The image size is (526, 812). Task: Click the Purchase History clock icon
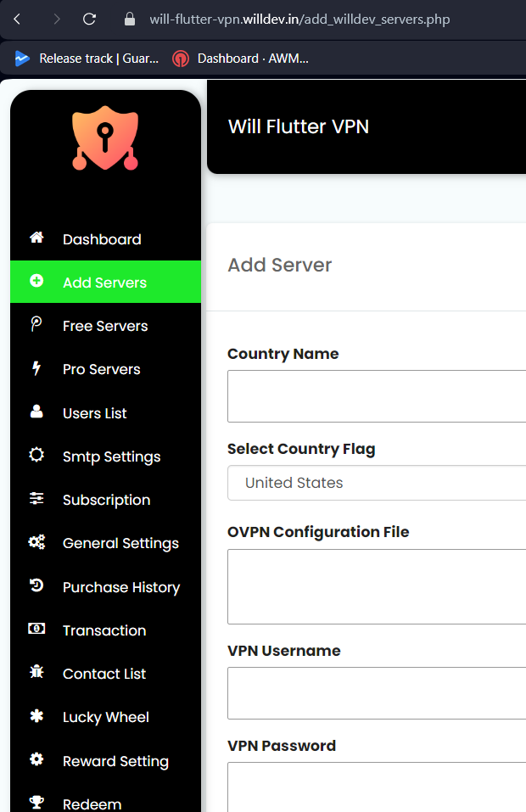(x=36, y=585)
